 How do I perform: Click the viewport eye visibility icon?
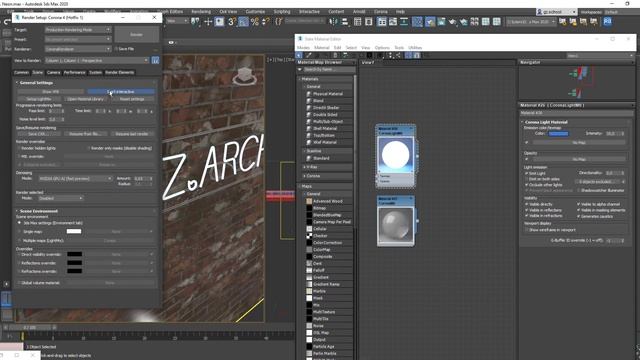[171, 42]
